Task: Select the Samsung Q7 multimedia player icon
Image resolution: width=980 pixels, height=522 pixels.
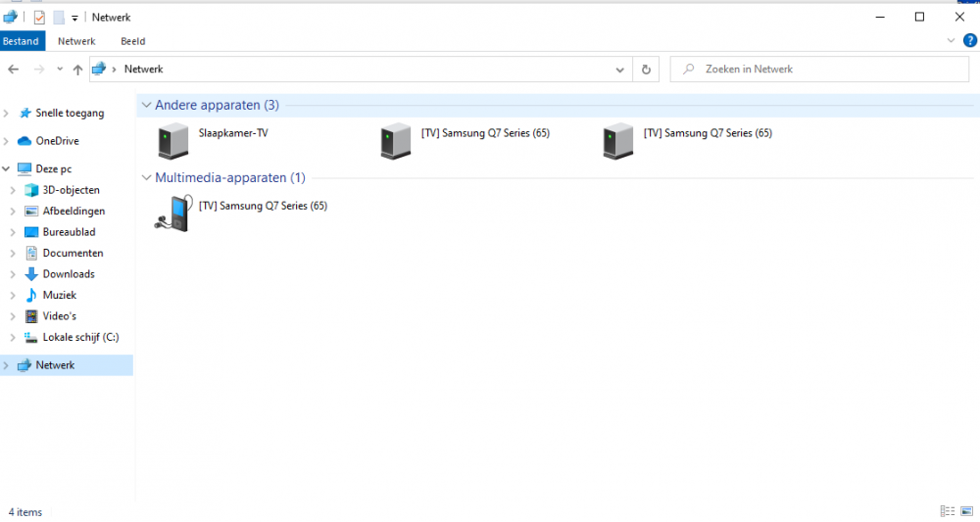Action: pos(173,213)
